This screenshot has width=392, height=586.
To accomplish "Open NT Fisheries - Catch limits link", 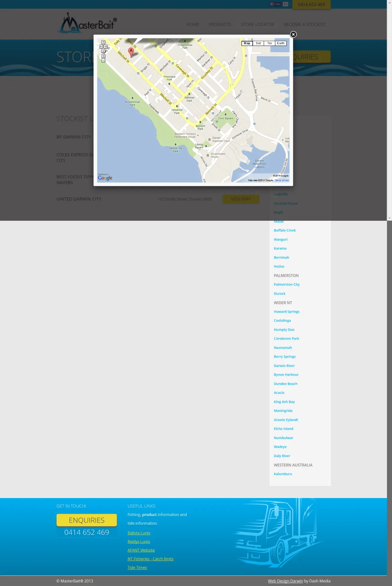I will click(150, 559).
